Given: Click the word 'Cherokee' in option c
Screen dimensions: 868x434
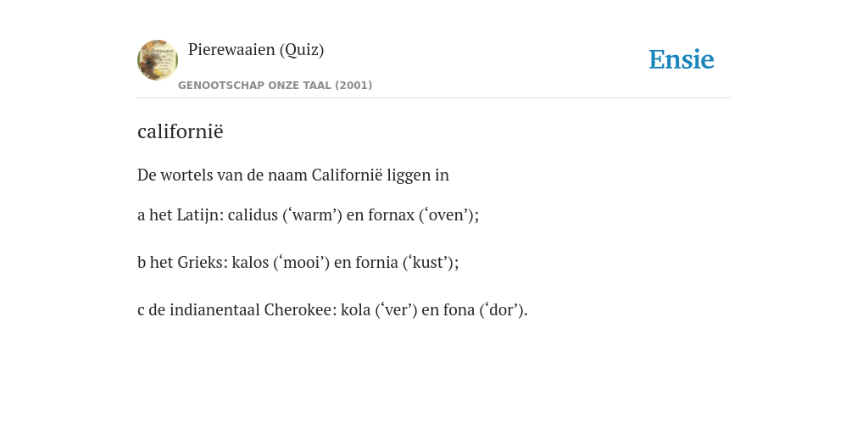Looking at the screenshot, I should click(298, 310).
